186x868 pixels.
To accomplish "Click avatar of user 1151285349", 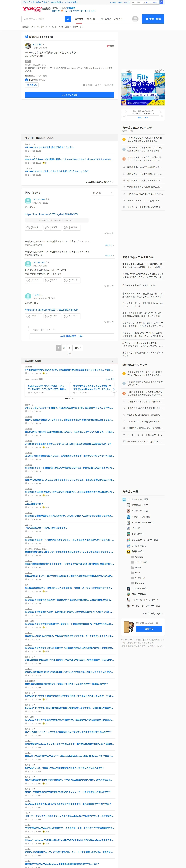I will click(x=28, y=201).
